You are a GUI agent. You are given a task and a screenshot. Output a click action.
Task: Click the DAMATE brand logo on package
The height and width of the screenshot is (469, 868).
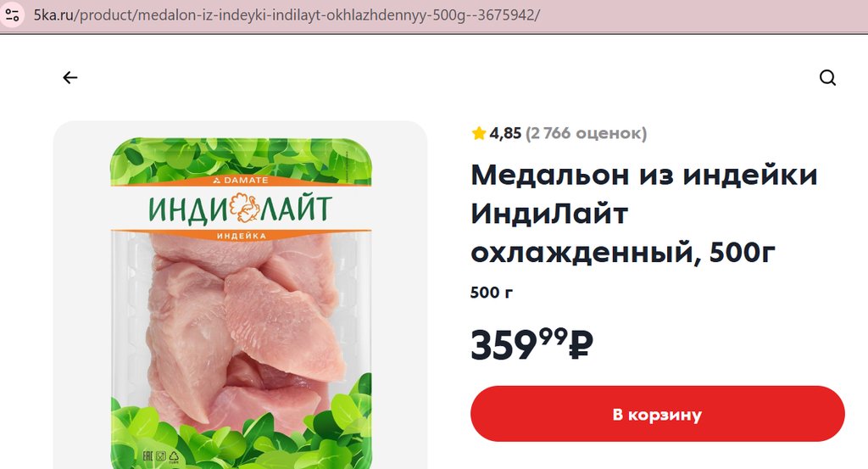(241, 180)
